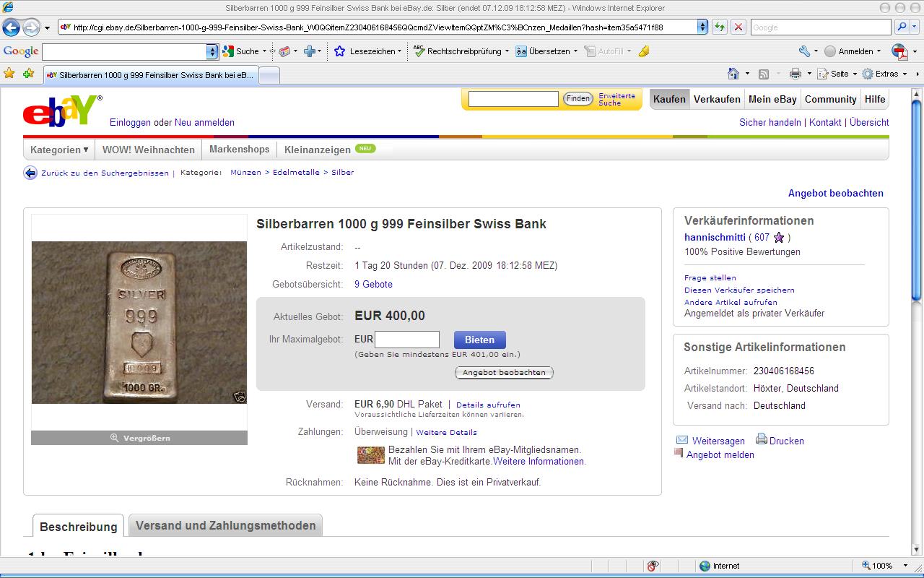Image resolution: width=924 pixels, height=578 pixels.
Task: Click the Google toolbar wrench settings icon
Action: coord(804,51)
